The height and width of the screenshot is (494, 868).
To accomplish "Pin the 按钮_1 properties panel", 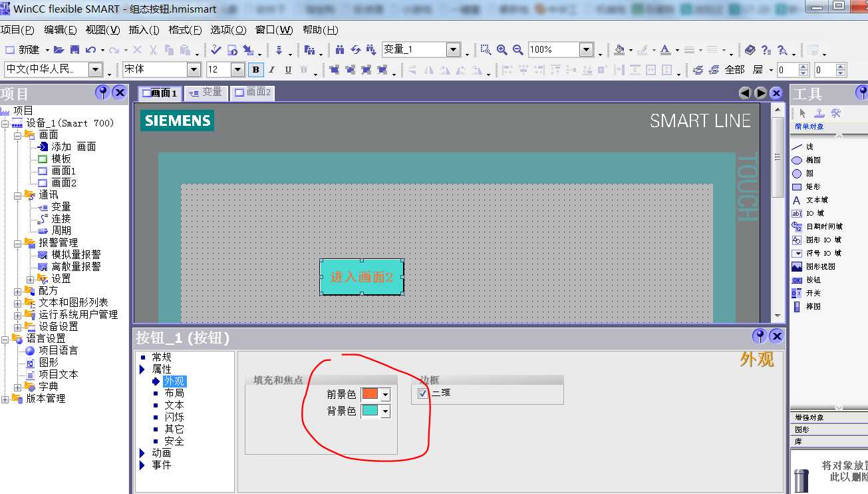I will click(759, 336).
